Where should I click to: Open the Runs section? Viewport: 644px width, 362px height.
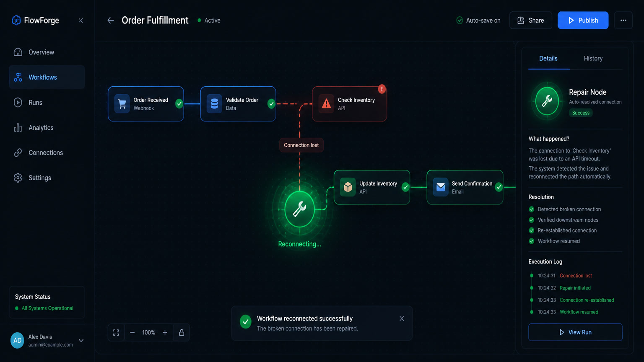[x=47, y=102]
